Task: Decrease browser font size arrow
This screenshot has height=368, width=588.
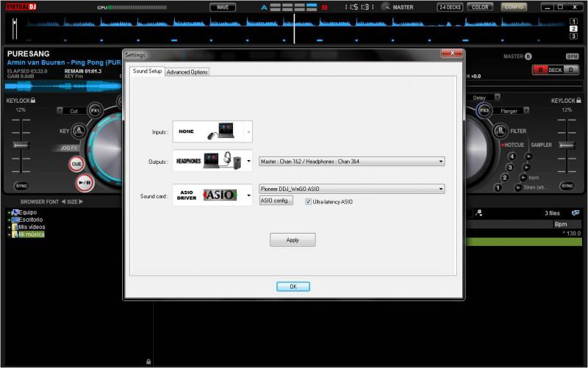Action: (x=63, y=201)
